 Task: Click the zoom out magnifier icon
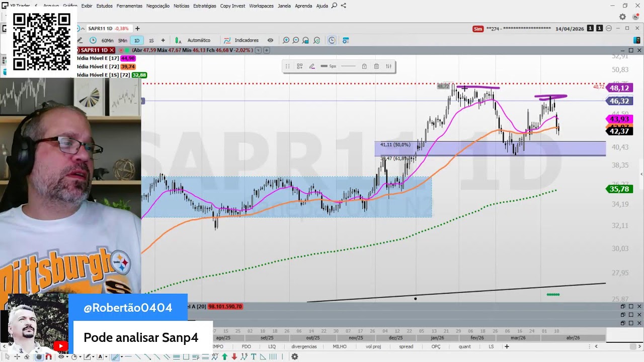(x=296, y=40)
